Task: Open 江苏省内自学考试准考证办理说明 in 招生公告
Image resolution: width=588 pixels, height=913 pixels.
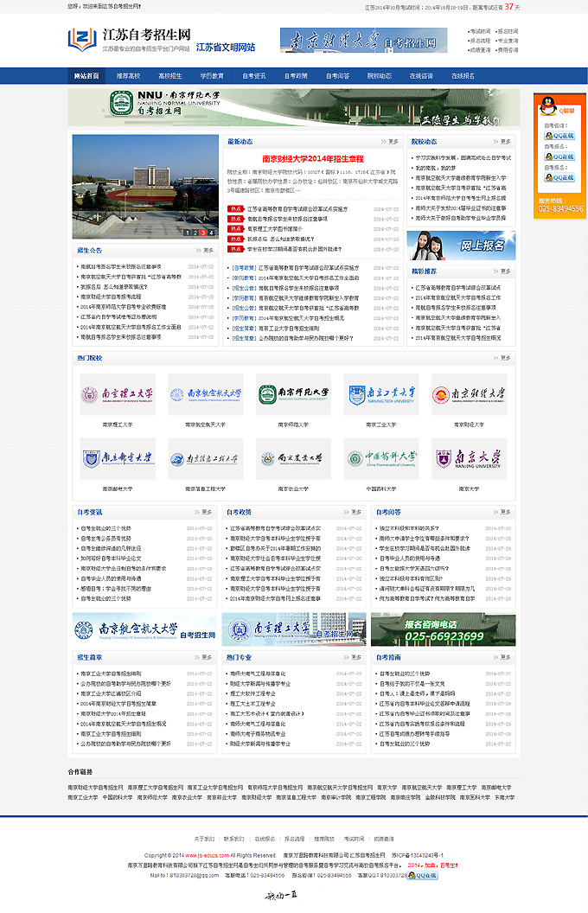Action: click(x=118, y=317)
